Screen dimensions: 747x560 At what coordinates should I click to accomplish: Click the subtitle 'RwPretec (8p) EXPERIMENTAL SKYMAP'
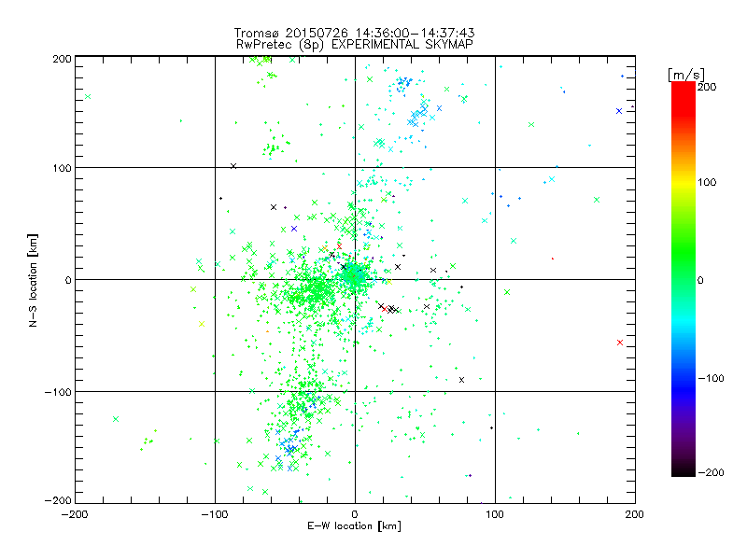(x=355, y=44)
